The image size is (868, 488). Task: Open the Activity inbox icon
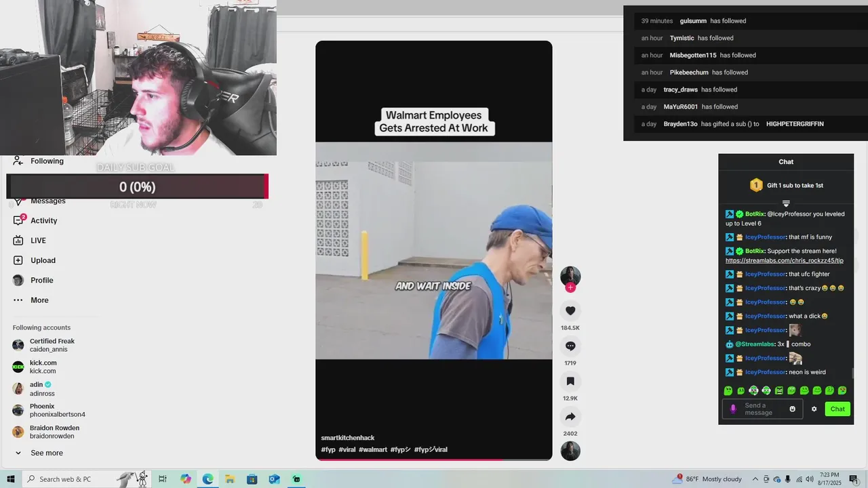coord(18,220)
